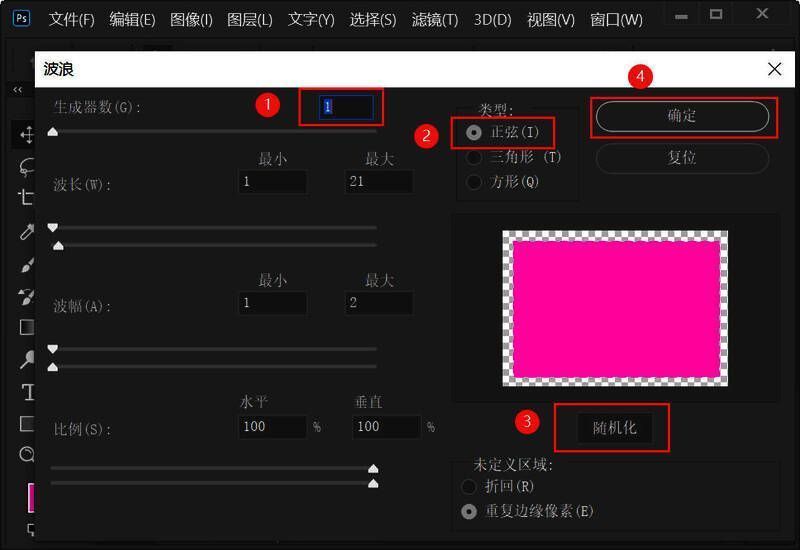
Task: Click the 比例 vertical slider thumb
Action: coord(373,483)
